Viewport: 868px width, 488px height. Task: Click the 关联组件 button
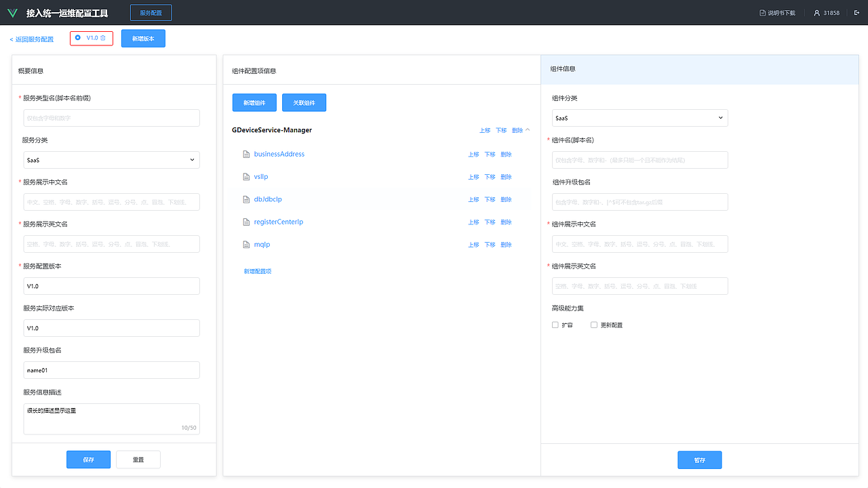tap(304, 102)
